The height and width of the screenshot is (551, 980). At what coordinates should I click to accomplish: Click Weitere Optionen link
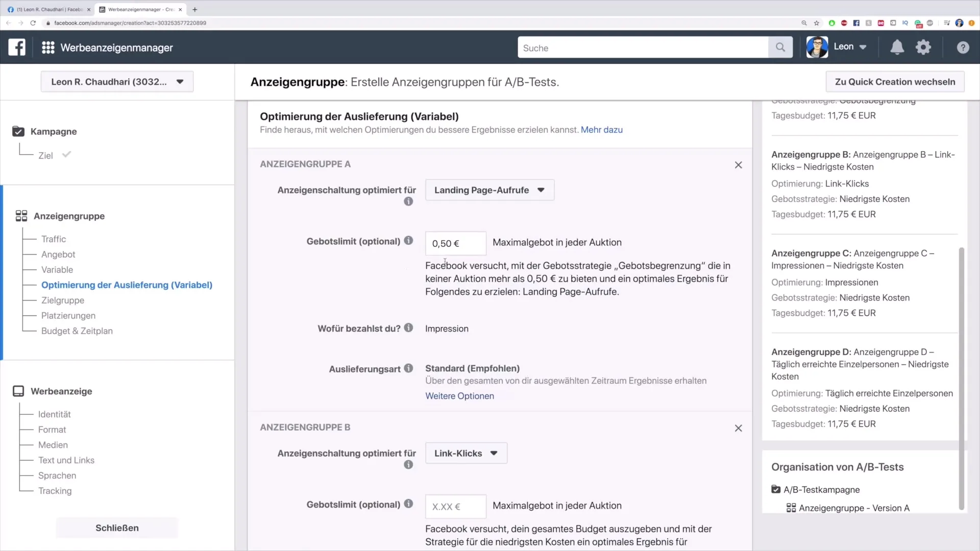click(x=459, y=395)
